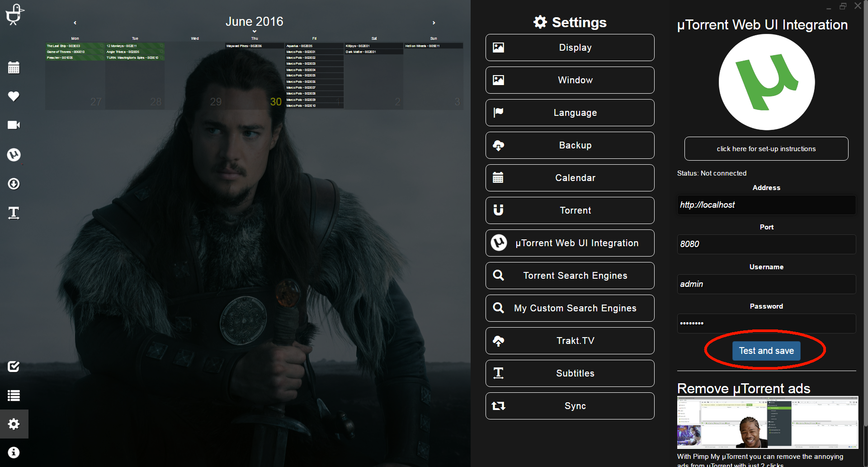Image resolution: width=868 pixels, height=467 pixels.
Task: Open Subtitles settings
Action: point(570,373)
